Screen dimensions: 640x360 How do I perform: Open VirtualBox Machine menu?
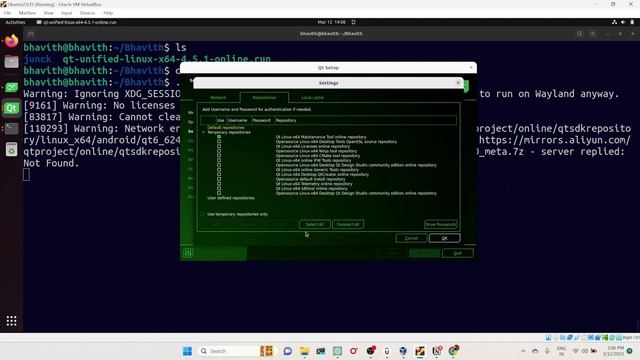(27, 13)
